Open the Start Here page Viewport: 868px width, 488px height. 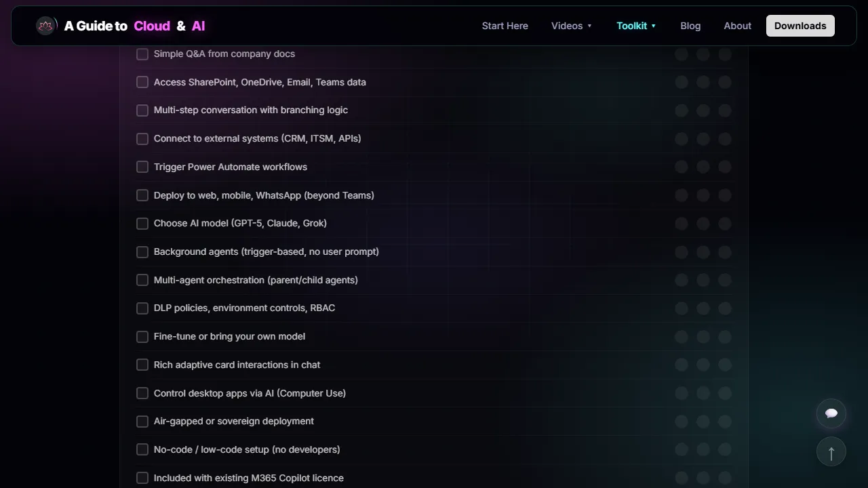pos(505,26)
